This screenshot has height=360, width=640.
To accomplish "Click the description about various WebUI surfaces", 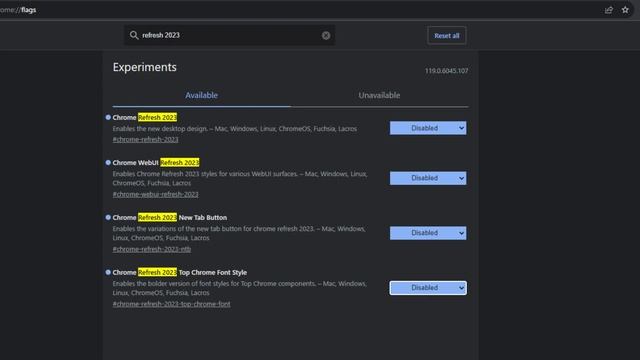I will tap(240, 178).
